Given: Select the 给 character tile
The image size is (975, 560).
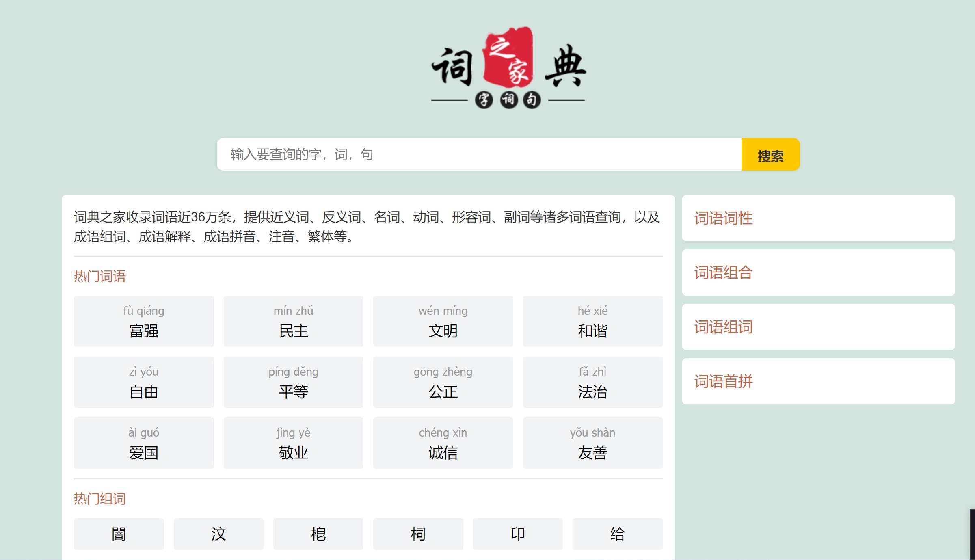Looking at the screenshot, I should (617, 534).
